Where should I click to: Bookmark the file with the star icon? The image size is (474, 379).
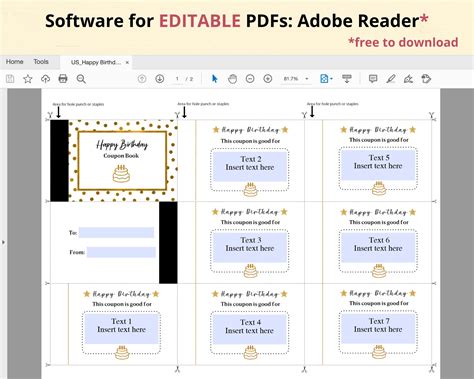point(28,79)
